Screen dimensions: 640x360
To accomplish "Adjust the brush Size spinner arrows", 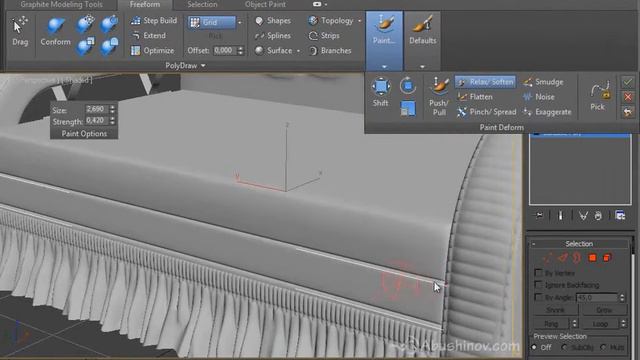I will click(112, 109).
